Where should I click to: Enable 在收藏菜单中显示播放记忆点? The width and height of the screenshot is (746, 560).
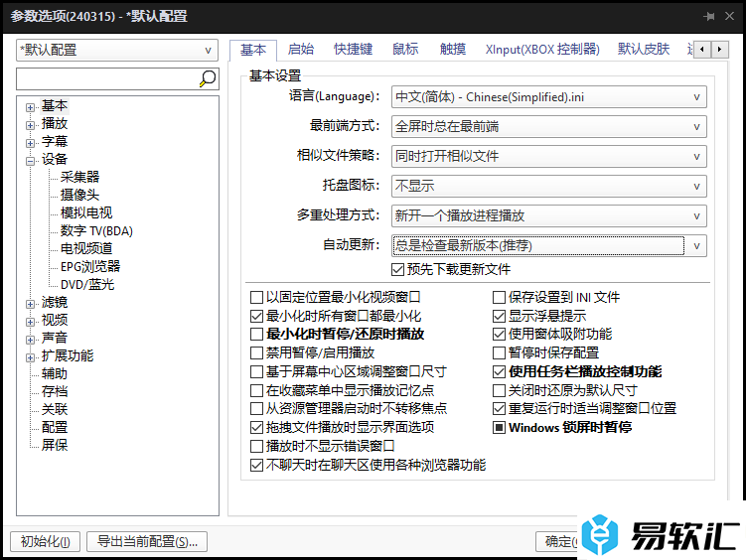[256, 391]
